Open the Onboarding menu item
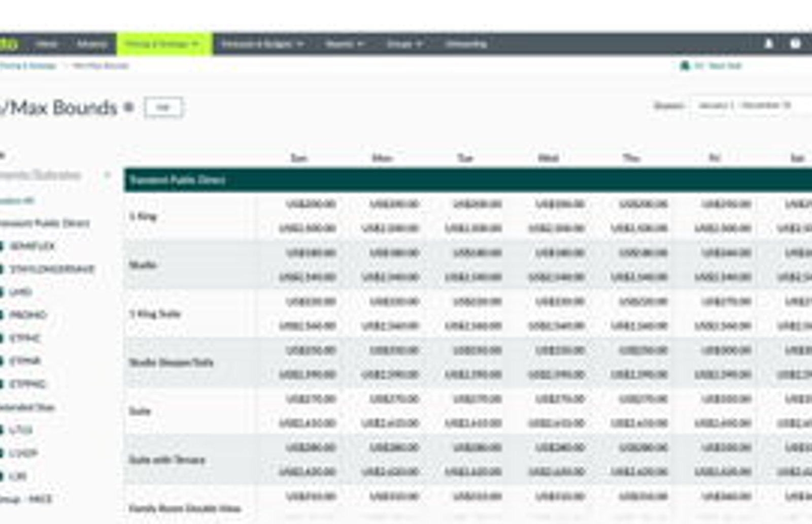This screenshot has width=812, height=524. click(466, 44)
